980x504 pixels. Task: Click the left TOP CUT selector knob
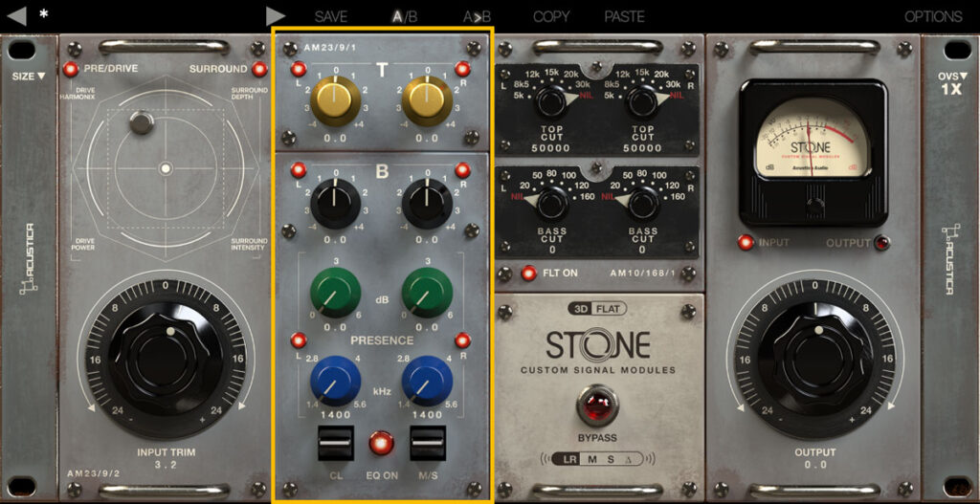[552, 101]
